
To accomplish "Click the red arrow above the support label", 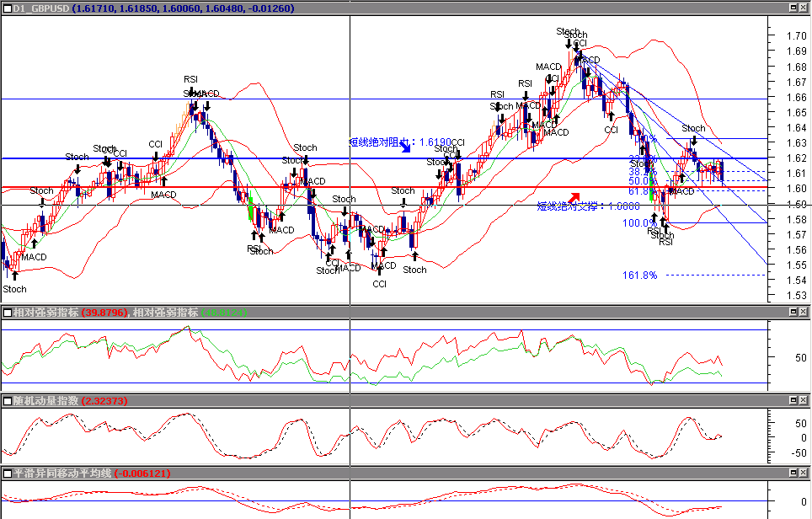I will [574, 197].
